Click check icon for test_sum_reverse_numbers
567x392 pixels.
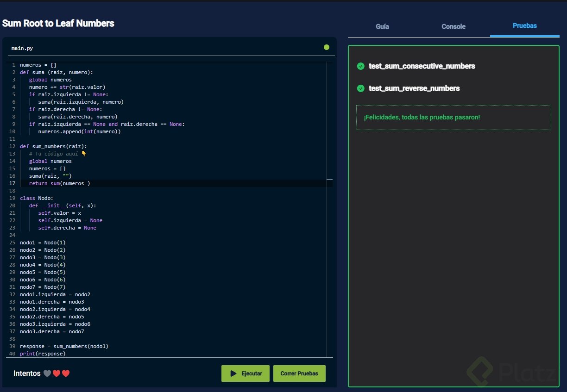coord(361,88)
